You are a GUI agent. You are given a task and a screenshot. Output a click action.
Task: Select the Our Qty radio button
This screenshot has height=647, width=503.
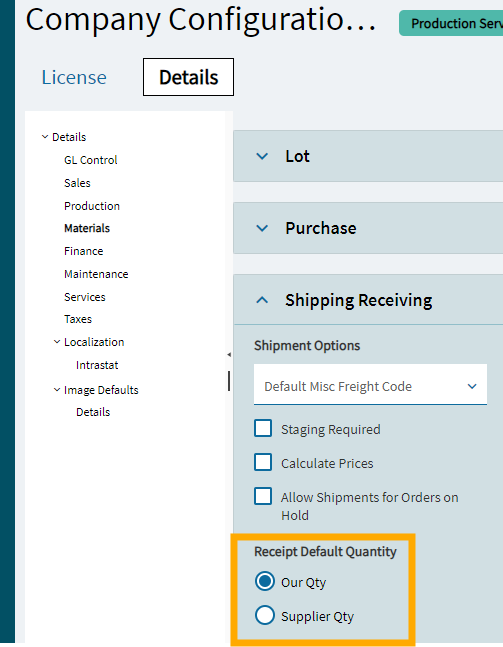(x=264, y=581)
